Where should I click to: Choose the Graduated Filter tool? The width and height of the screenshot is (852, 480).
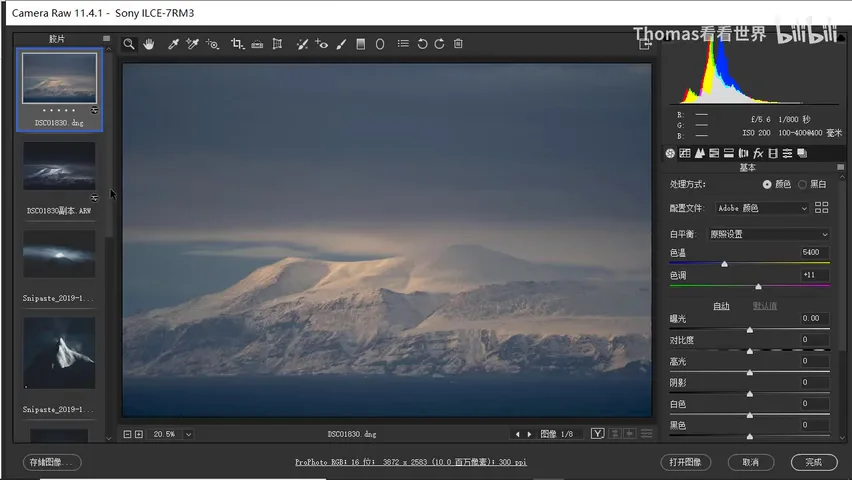point(360,44)
